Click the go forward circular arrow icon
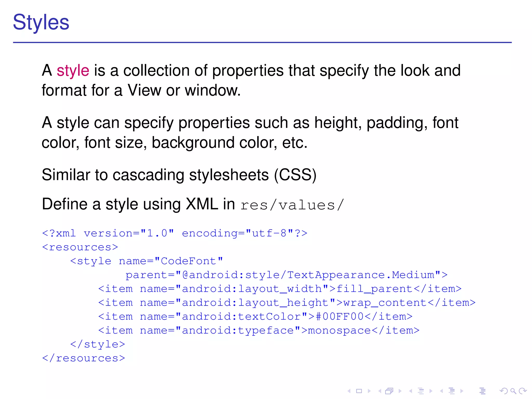The width and height of the screenshot is (532, 399). [x=523, y=391]
